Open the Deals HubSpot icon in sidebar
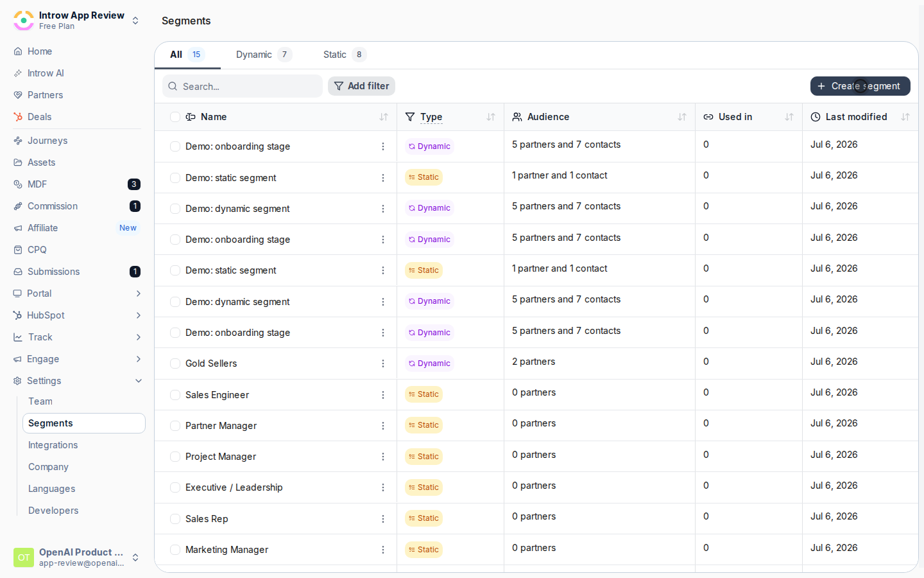 18,117
